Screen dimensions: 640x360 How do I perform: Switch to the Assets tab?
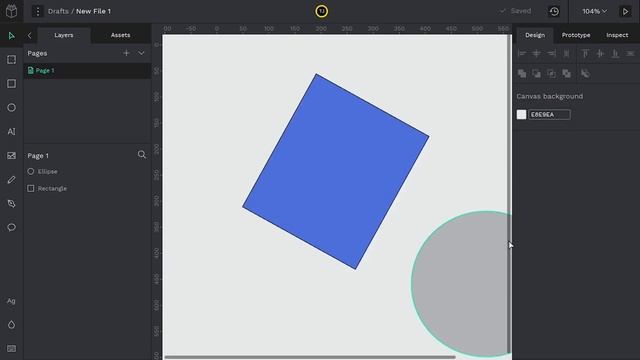(x=120, y=35)
